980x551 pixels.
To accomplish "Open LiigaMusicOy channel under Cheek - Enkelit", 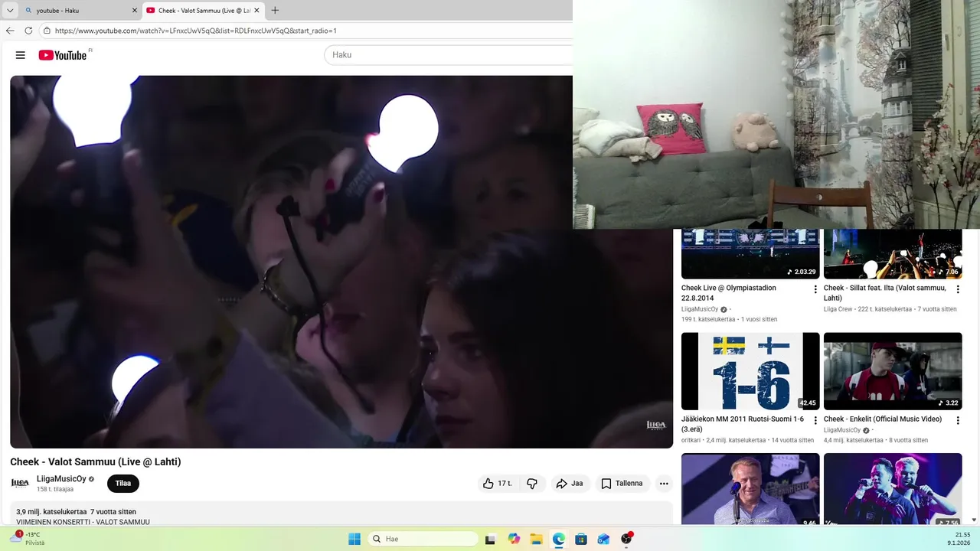I will pyautogui.click(x=842, y=430).
